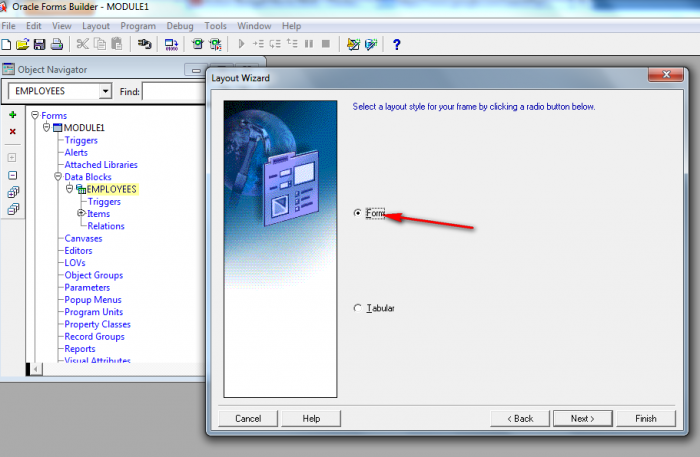Click Finish in the Layout Wizard
This screenshot has width=700, height=457.
[x=646, y=419]
